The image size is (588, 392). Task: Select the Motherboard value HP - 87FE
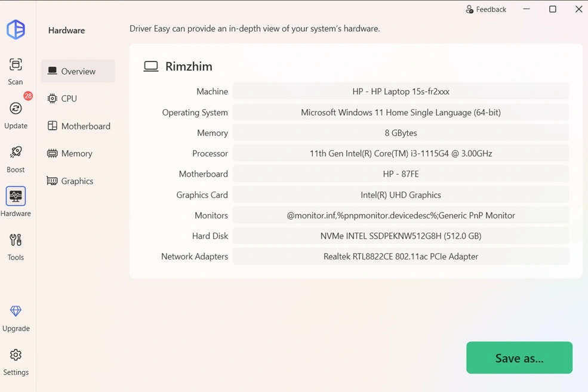point(401,174)
